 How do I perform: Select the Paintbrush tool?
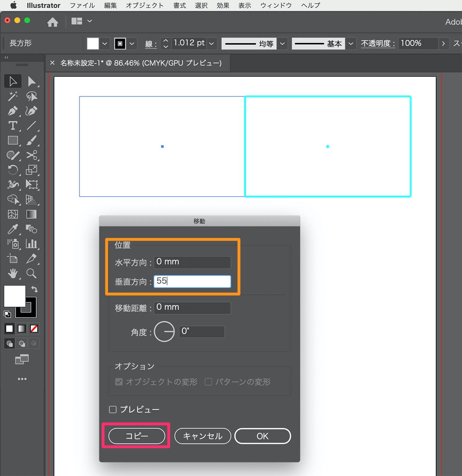tap(32, 140)
